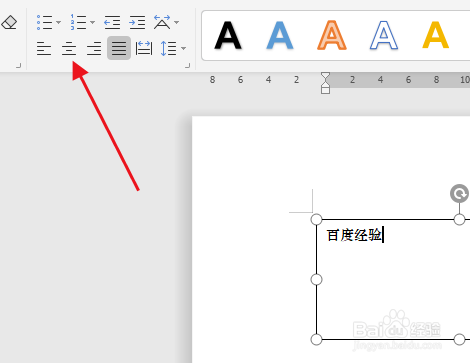This screenshot has height=363, width=470.
Task: Click the line spacing icon
Action: click(168, 48)
